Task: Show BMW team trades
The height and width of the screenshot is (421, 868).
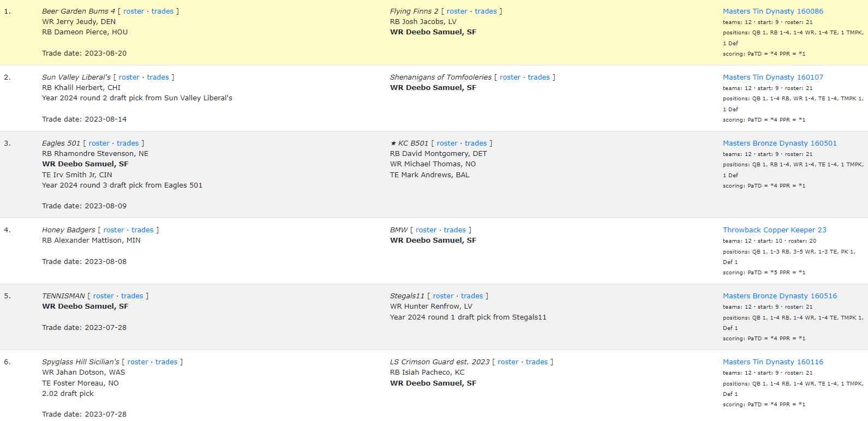Action: [455, 230]
